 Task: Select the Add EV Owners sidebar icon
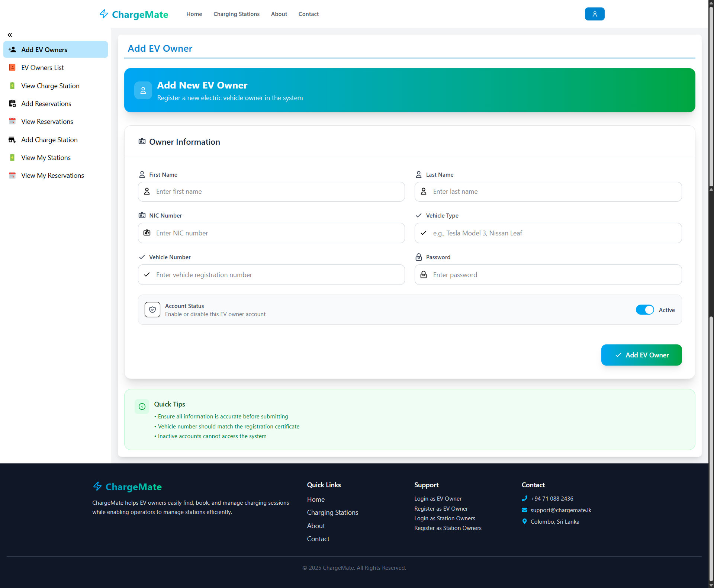coord(12,49)
